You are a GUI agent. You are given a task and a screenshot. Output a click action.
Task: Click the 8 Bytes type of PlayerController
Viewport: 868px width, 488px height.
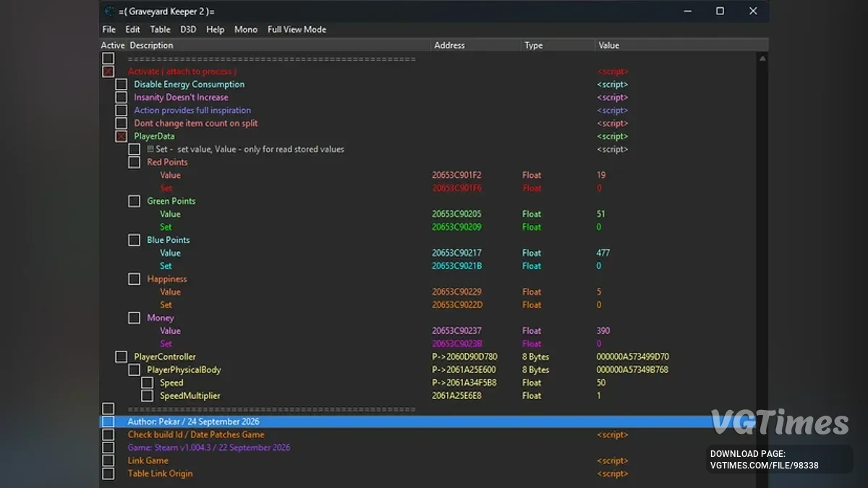pyautogui.click(x=536, y=357)
